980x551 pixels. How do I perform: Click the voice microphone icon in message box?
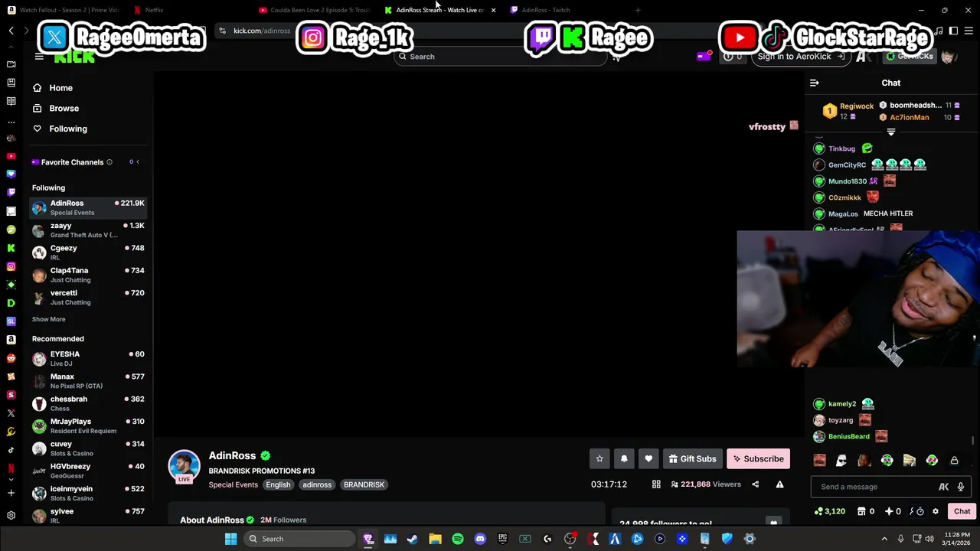tap(960, 487)
